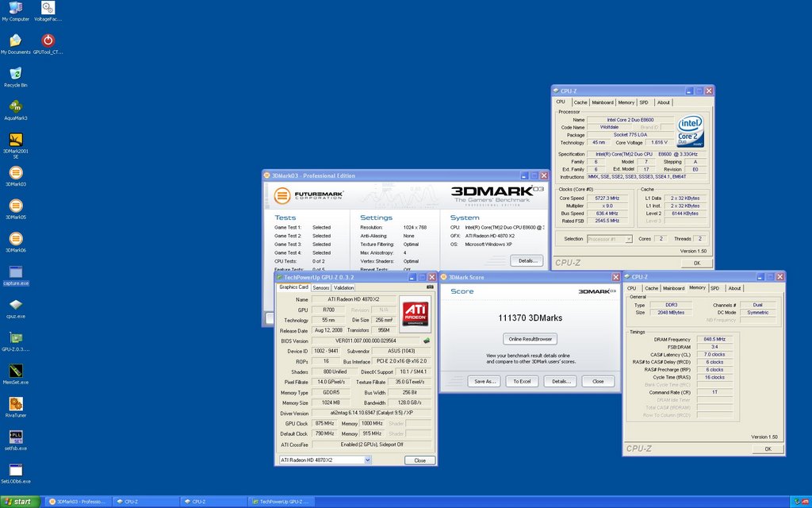Click Details button in 3DMark03 System section
Viewport: 812px width, 508px height.
pyautogui.click(x=527, y=260)
